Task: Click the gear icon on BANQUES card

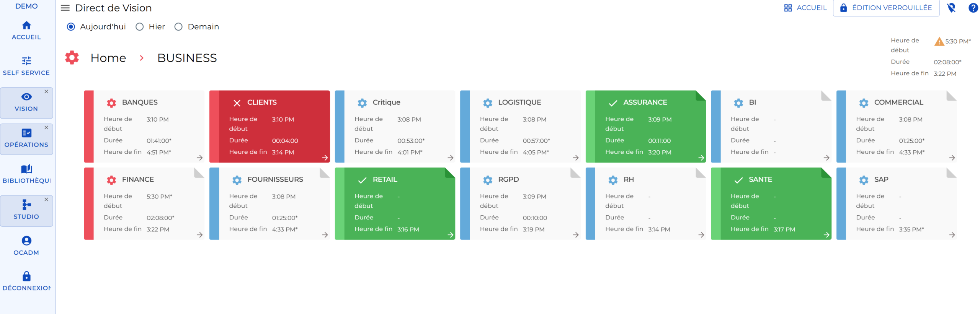Action: pyautogui.click(x=111, y=102)
